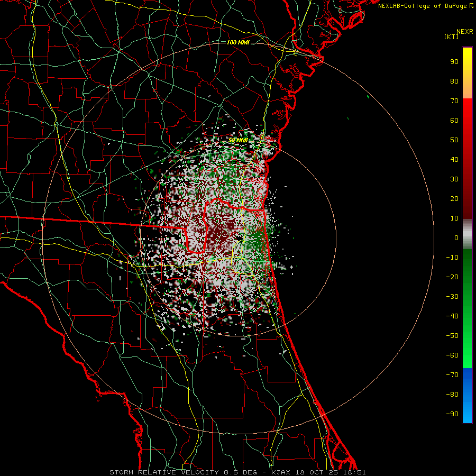Click the 80 value on the velocity scale
476x476 pixels.
click(454, 81)
